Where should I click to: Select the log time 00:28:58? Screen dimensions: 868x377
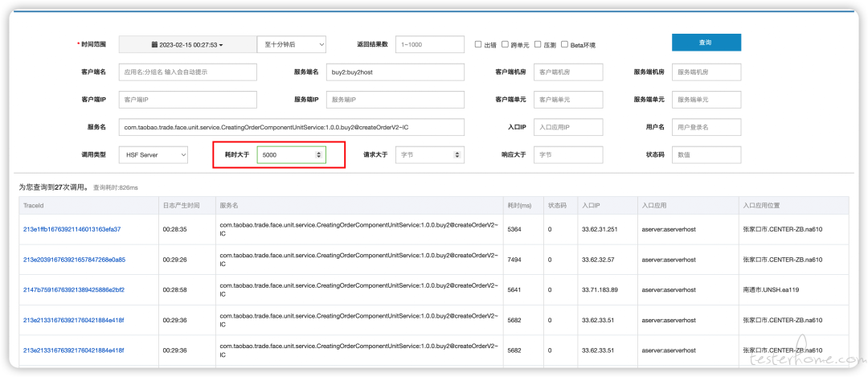click(174, 289)
